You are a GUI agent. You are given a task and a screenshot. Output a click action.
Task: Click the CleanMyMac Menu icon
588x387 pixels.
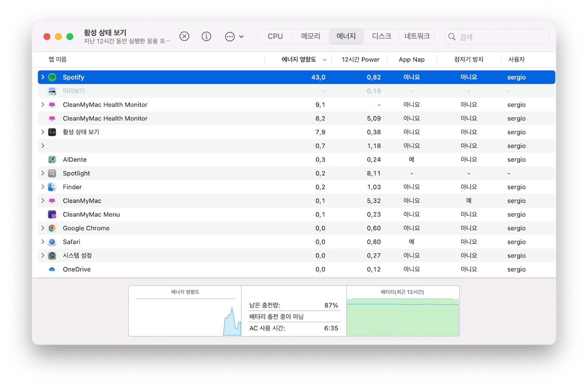[52, 214]
